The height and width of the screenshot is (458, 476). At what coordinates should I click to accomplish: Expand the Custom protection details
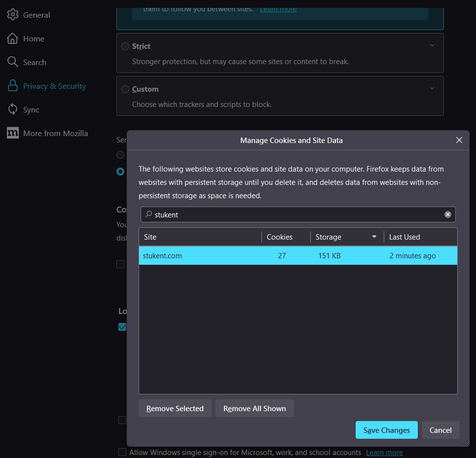click(x=432, y=88)
